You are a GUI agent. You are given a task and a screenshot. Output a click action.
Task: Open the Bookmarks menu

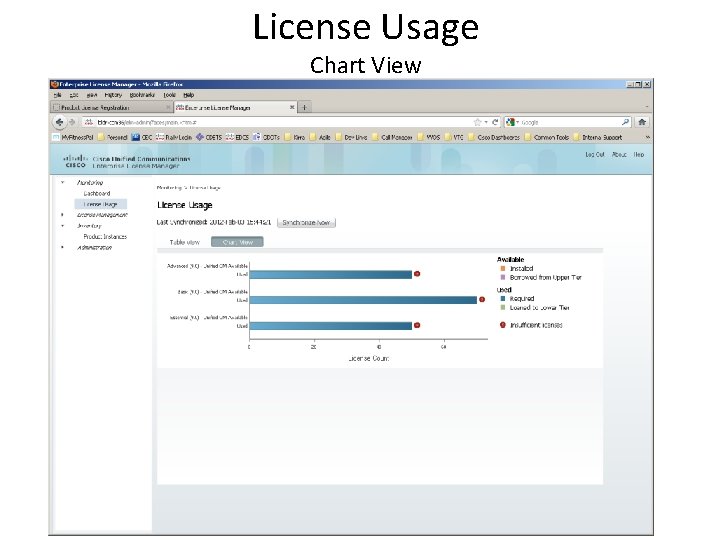coord(142,95)
